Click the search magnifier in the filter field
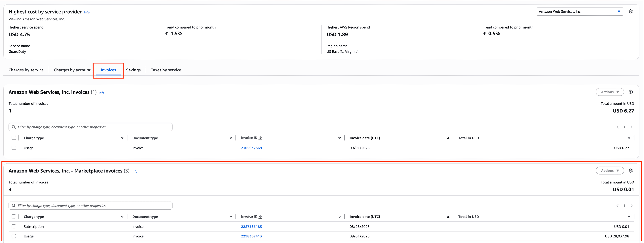This screenshot has width=644, height=243. [x=13, y=127]
